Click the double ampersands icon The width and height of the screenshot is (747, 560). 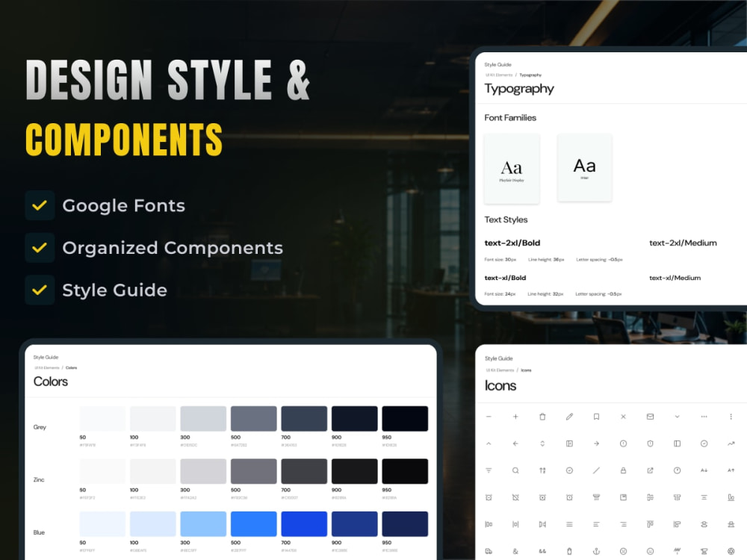(x=542, y=552)
